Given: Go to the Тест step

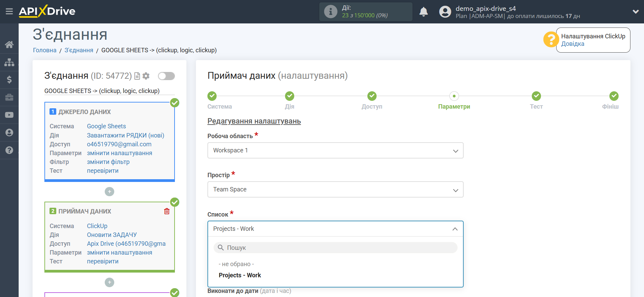Looking at the screenshot, I should point(536,96).
